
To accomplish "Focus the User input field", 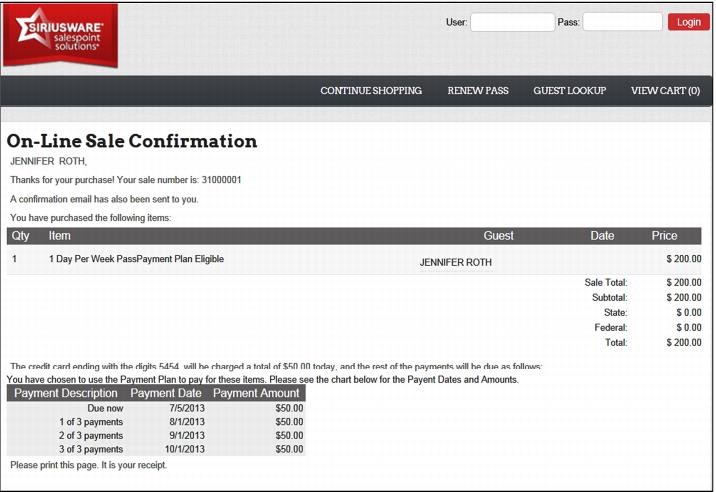I will pos(512,22).
